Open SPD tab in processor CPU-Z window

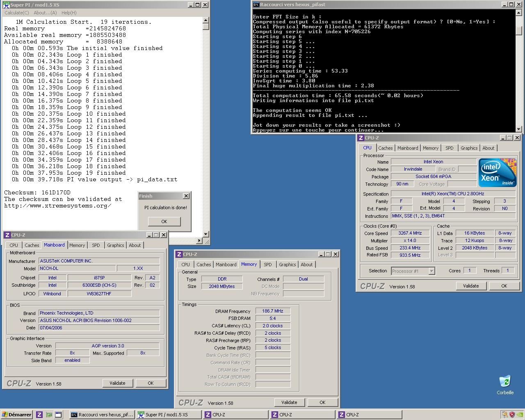point(450,148)
